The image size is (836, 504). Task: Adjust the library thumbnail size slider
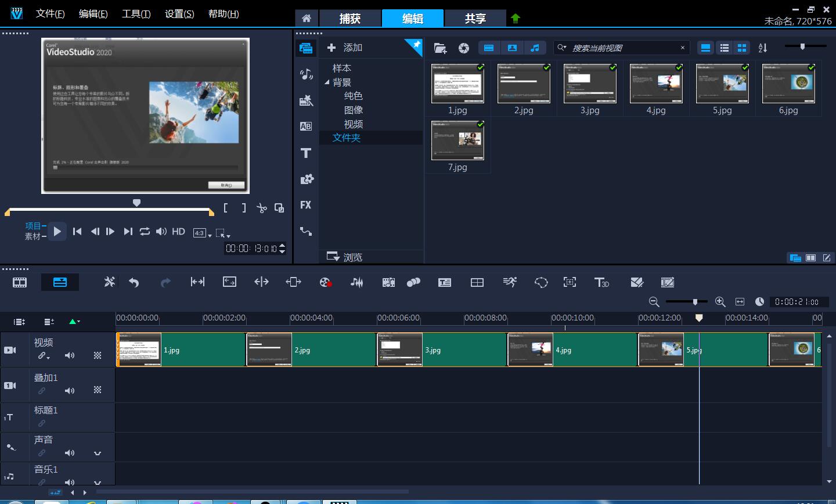(802, 46)
